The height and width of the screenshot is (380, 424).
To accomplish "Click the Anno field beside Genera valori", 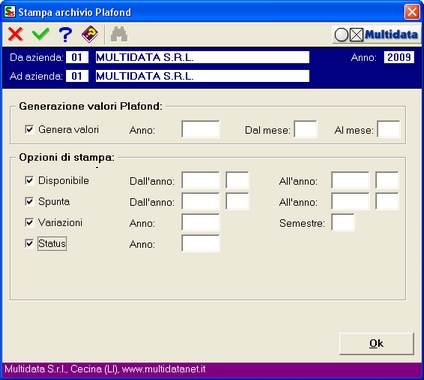I will coord(200,129).
